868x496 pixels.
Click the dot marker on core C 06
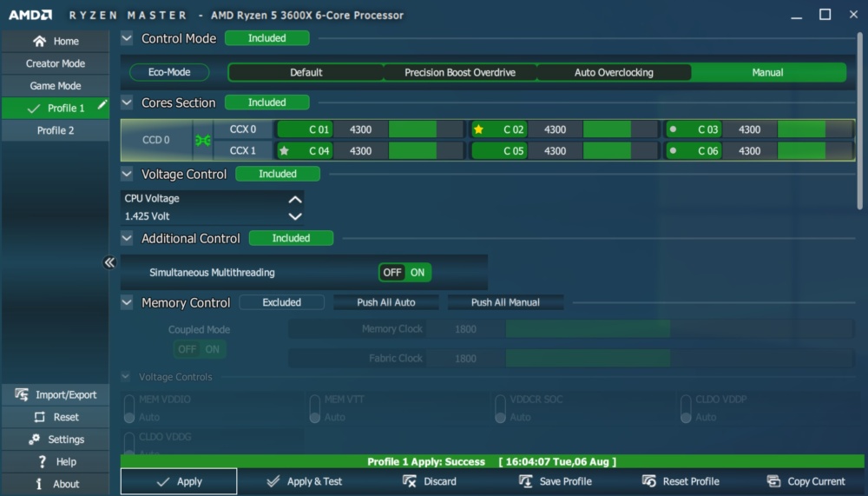(x=673, y=151)
